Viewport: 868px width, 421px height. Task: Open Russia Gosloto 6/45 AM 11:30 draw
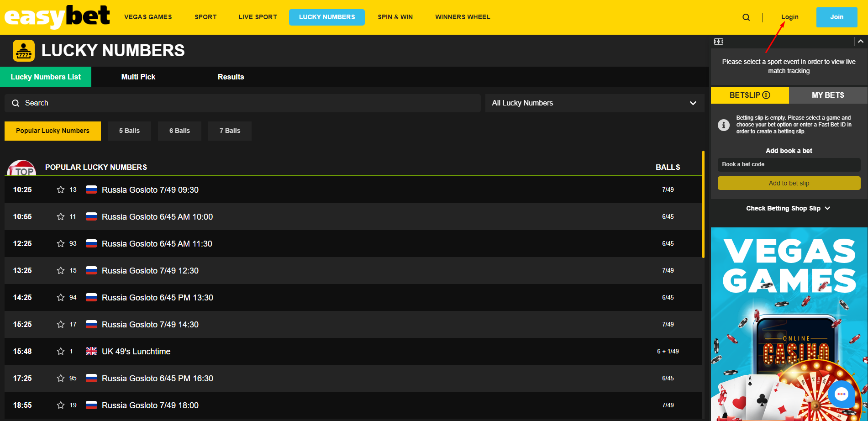353,243
